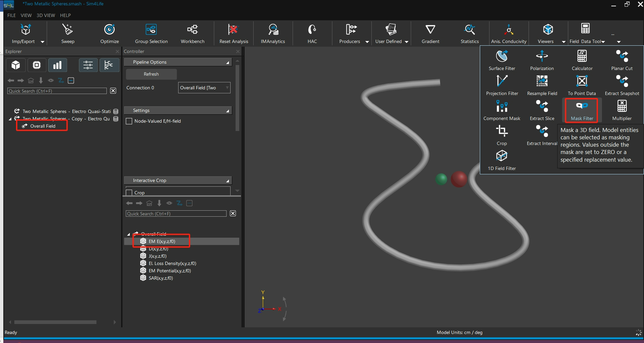Open the 3D VIEW menu

coord(46,15)
